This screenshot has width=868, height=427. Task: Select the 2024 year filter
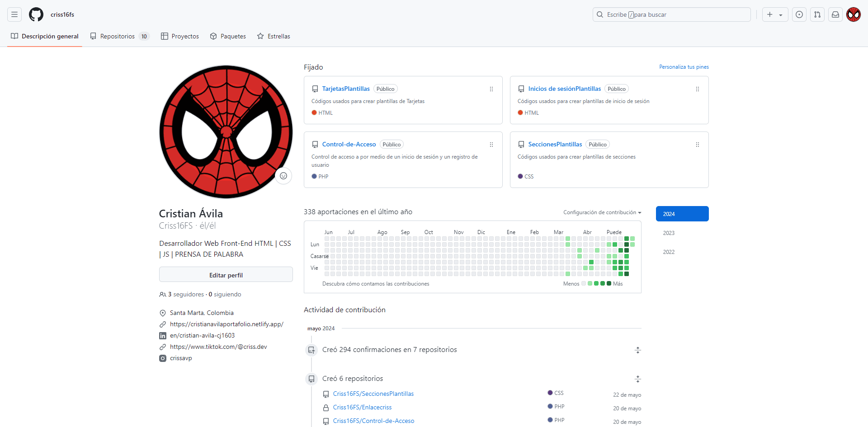tap(682, 214)
